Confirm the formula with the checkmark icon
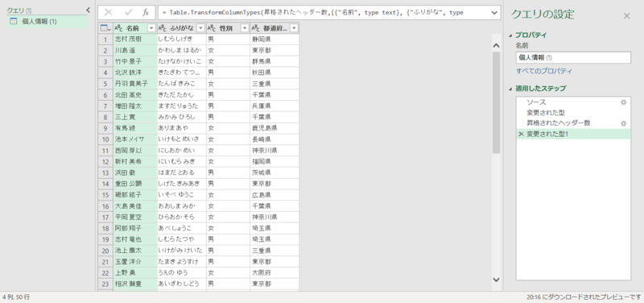 pyautogui.click(x=128, y=12)
